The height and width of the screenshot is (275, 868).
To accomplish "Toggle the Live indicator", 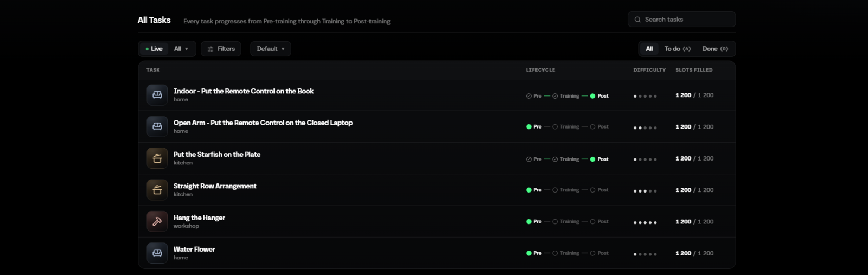I will pos(154,49).
